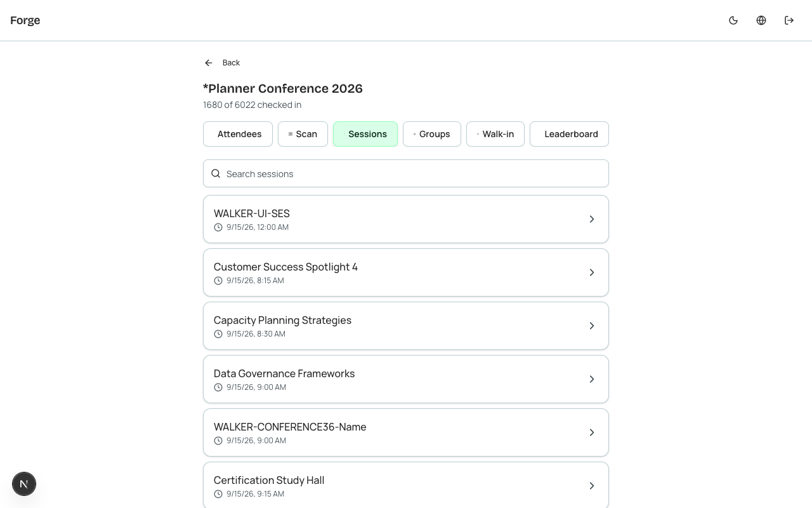Expand Capacity Planning Strategies chevron
812x508 pixels.
(x=592, y=326)
